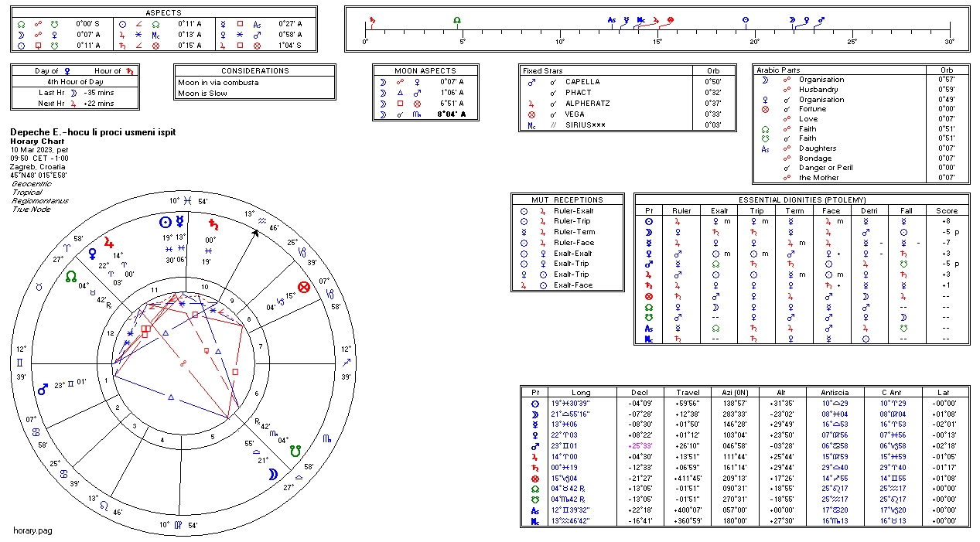980x542 pixels.
Task: Click the 'horary.pag' file label
Action: point(32,530)
